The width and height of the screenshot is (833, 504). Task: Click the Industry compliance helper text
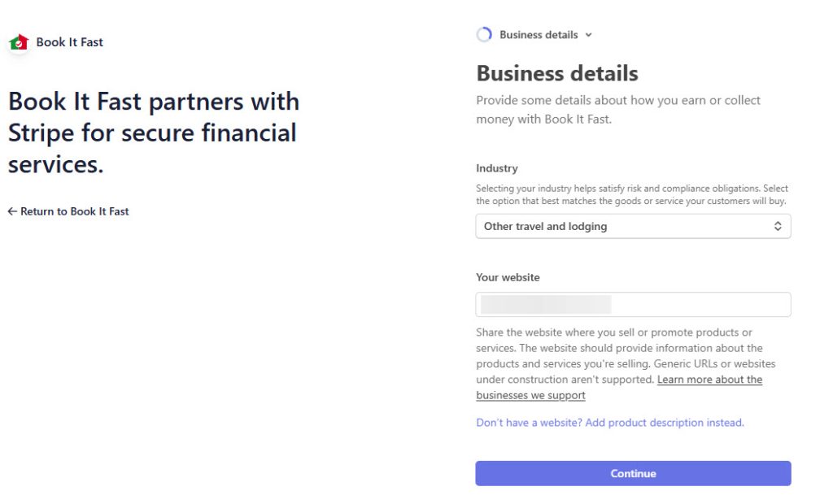click(631, 194)
